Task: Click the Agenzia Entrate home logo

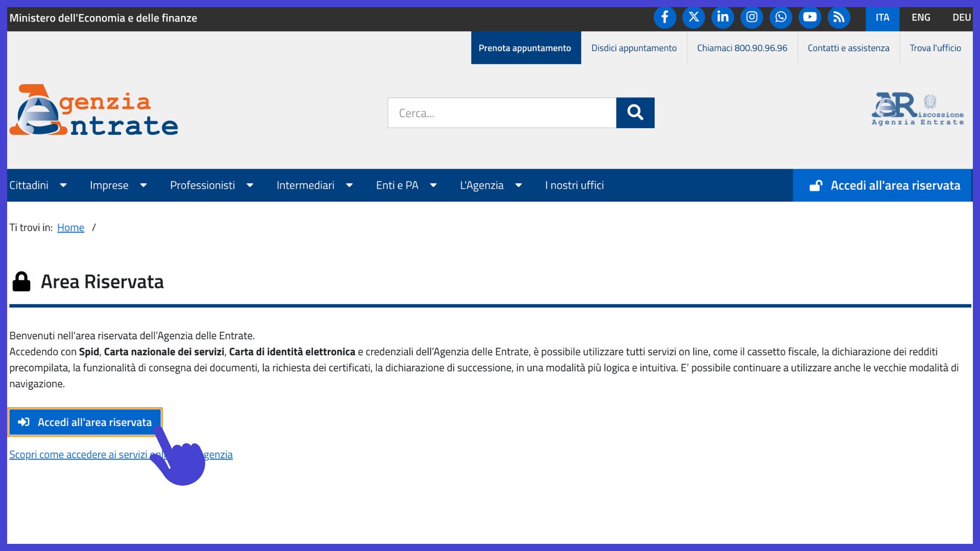Action: (94, 110)
